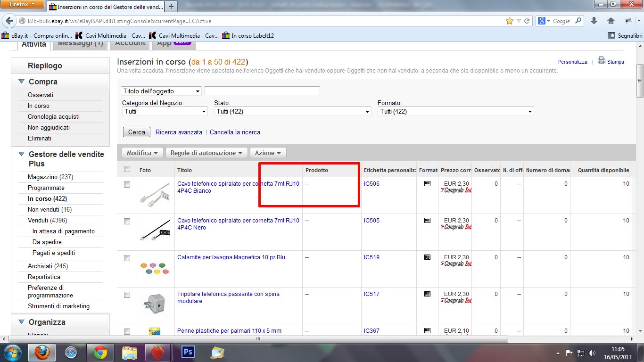The image size is (644, 362).
Task: Go to Firefox home page icon
Action: pyautogui.click(x=611, y=21)
